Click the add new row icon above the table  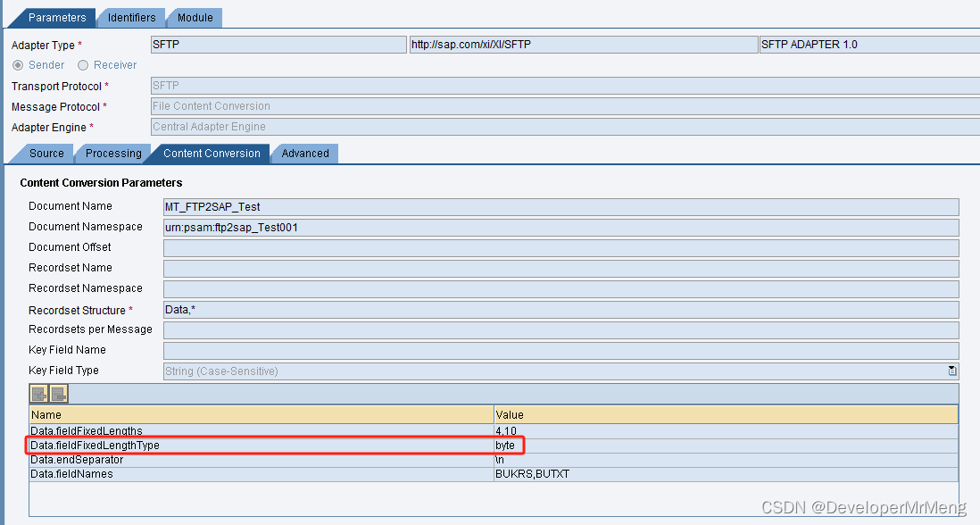(x=37, y=393)
